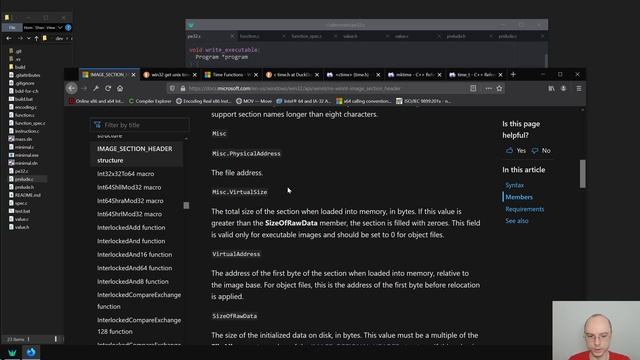Open page actions three-dot menu
Screen dimensions: 640x360
[x=488, y=88]
